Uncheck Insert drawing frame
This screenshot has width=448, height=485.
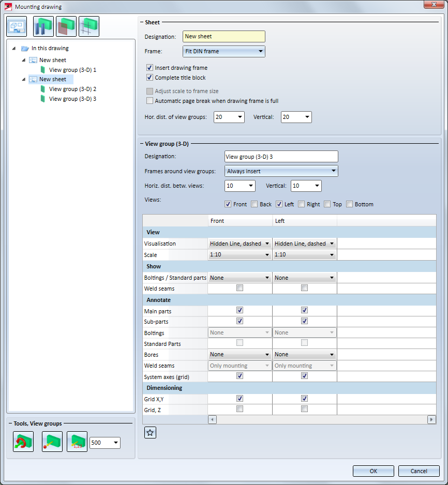(150, 68)
